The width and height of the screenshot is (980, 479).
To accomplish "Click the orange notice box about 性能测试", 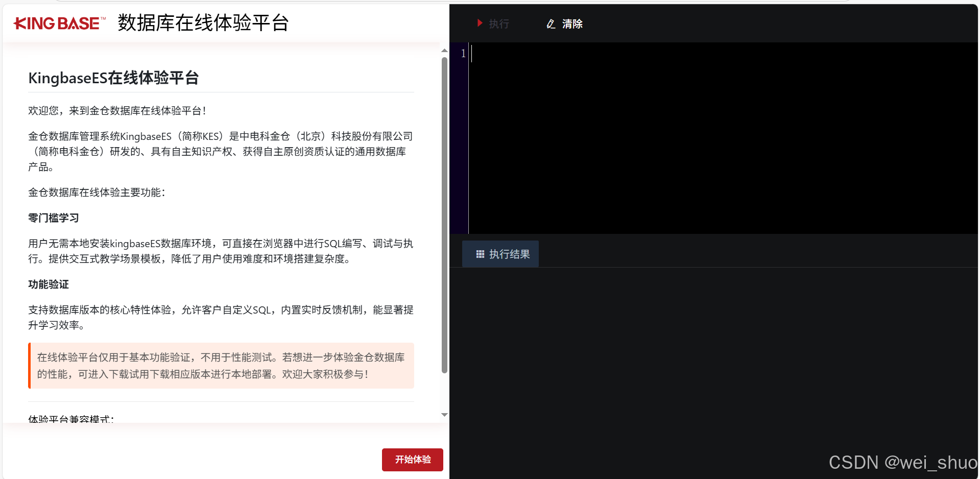I will [221, 366].
